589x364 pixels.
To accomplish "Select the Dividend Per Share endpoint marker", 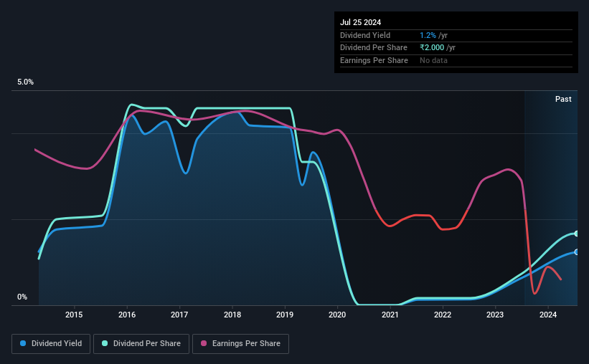I will [576, 234].
